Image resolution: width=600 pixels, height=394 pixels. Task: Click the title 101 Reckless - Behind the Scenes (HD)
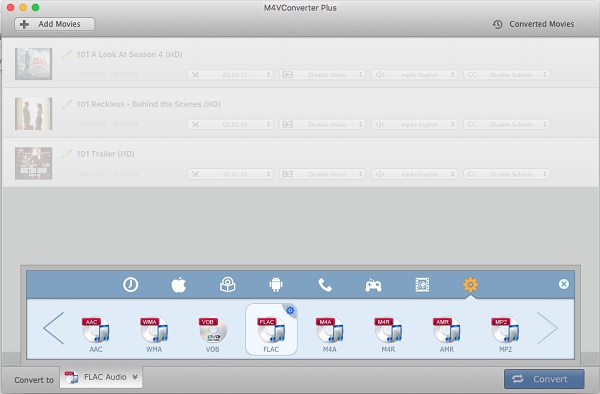[x=148, y=104]
